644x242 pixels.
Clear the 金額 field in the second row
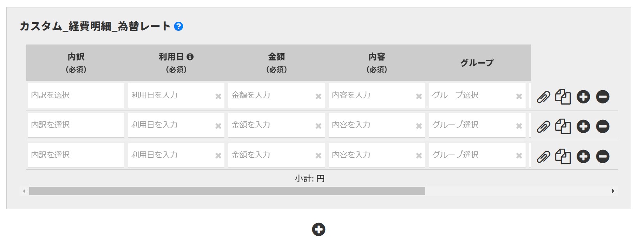click(318, 126)
